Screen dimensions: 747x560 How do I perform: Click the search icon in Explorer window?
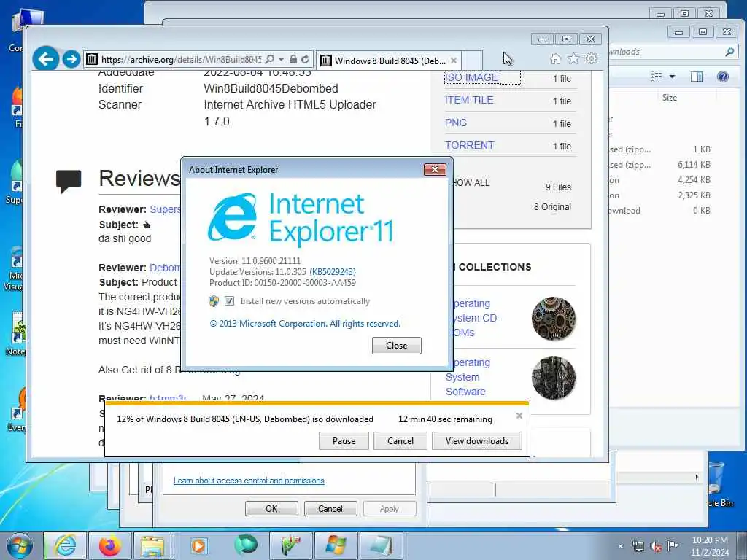729,52
